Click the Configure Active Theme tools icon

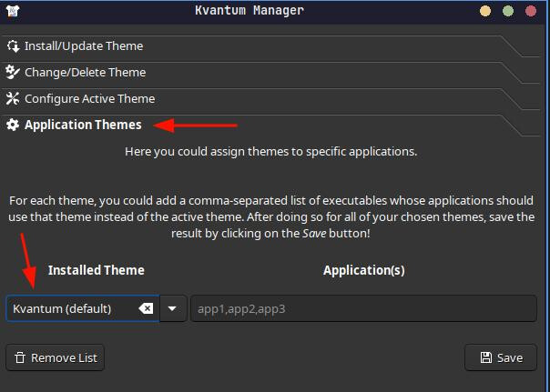tap(13, 99)
